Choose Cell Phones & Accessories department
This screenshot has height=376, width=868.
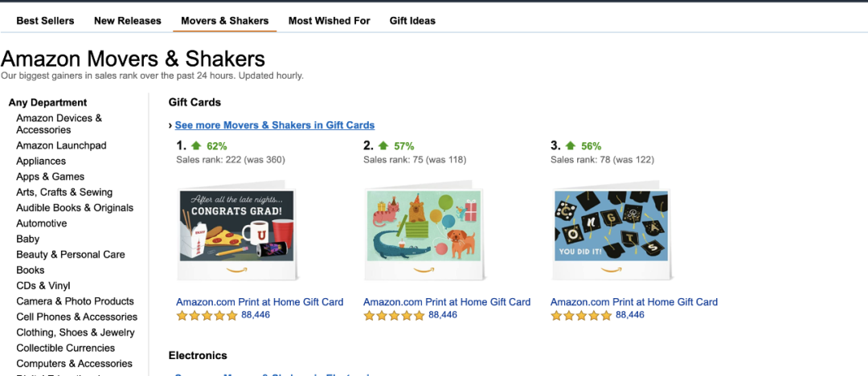pyautogui.click(x=76, y=317)
